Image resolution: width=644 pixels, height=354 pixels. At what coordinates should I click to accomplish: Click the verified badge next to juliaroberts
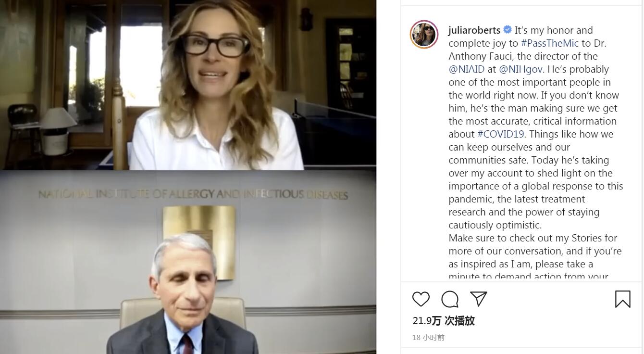coord(508,30)
